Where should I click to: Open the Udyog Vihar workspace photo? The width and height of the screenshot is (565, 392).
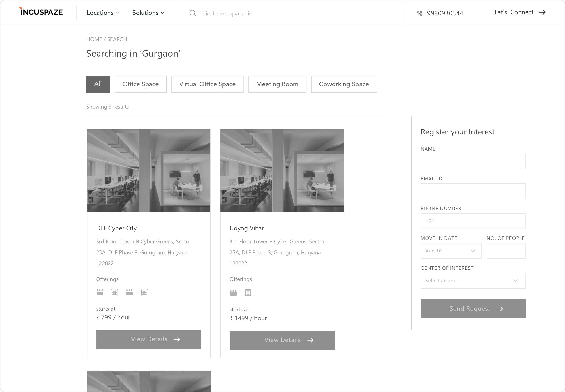click(282, 171)
